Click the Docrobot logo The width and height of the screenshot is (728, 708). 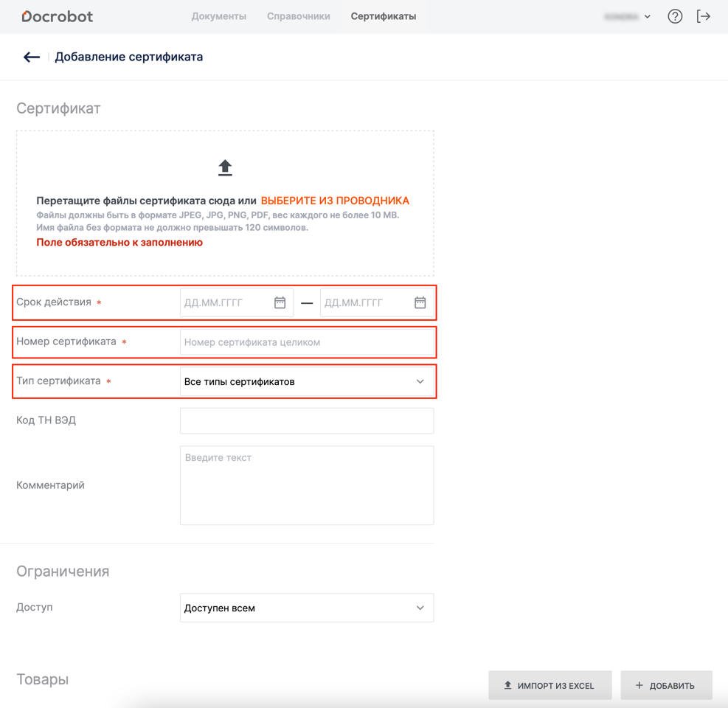tap(58, 16)
